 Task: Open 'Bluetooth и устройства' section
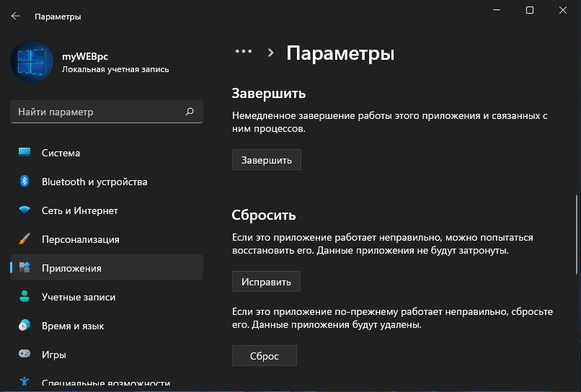[x=107, y=182]
